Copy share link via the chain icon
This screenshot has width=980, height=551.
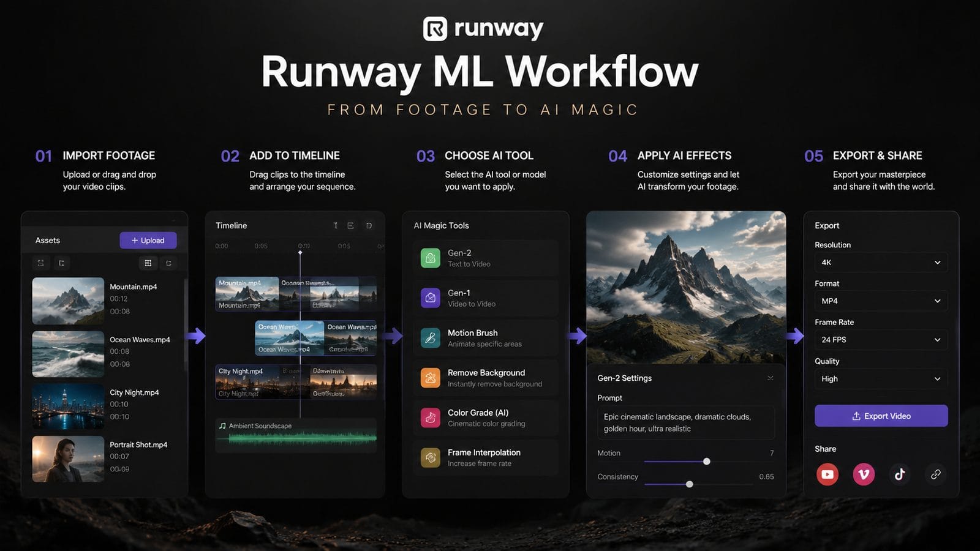click(936, 474)
